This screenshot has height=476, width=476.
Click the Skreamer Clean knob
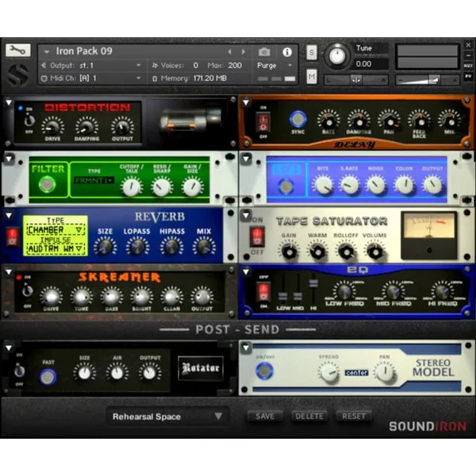click(x=172, y=297)
